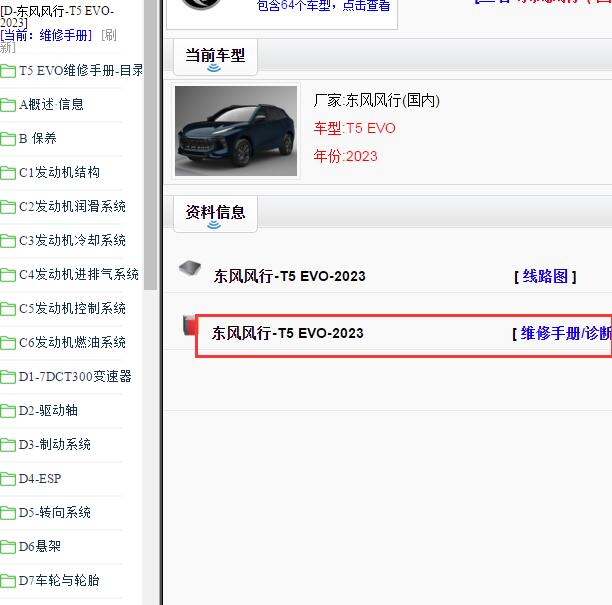Select the 当前车型 tab header
The image size is (612, 605).
tap(215, 57)
